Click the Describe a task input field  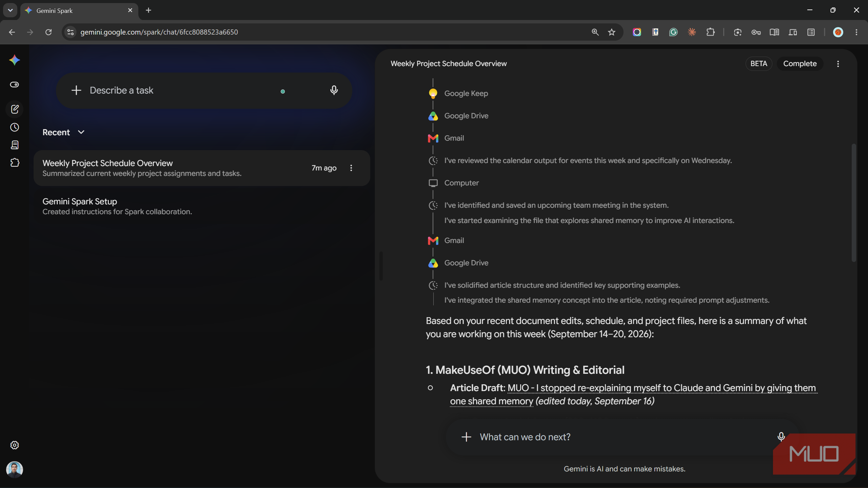coord(203,90)
